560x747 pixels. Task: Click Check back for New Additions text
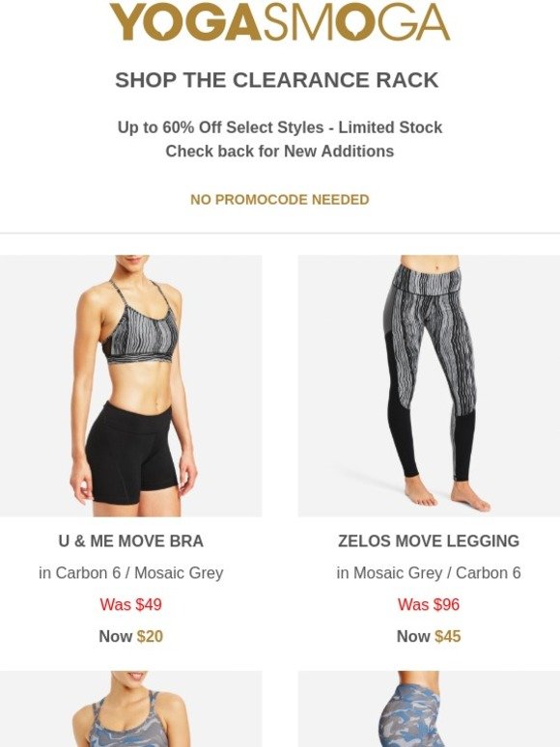[280, 151]
